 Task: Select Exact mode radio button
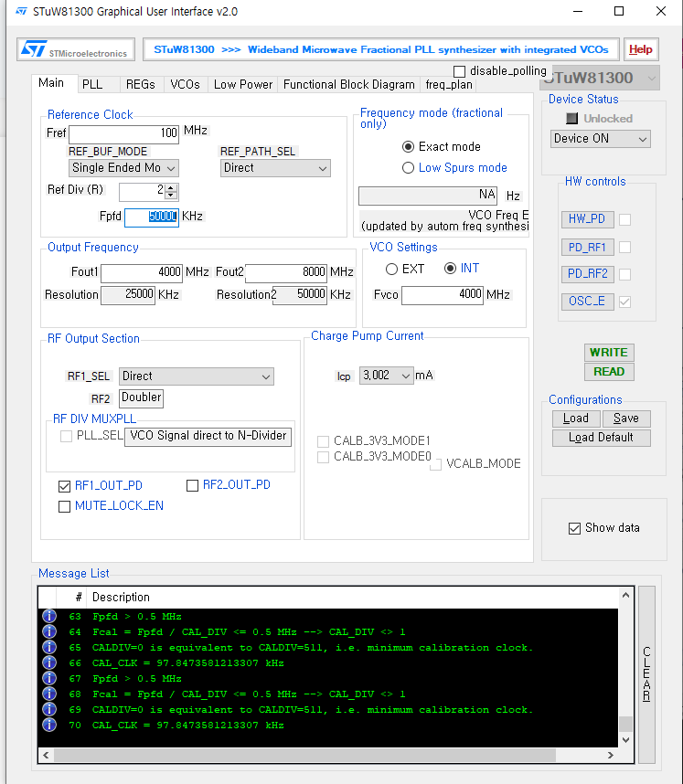pyautogui.click(x=408, y=146)
